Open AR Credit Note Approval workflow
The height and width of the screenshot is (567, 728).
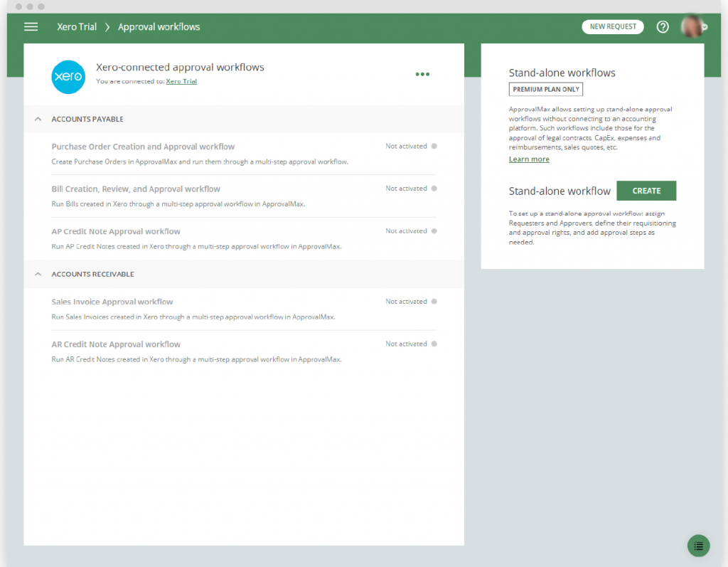tap(116, 344)
